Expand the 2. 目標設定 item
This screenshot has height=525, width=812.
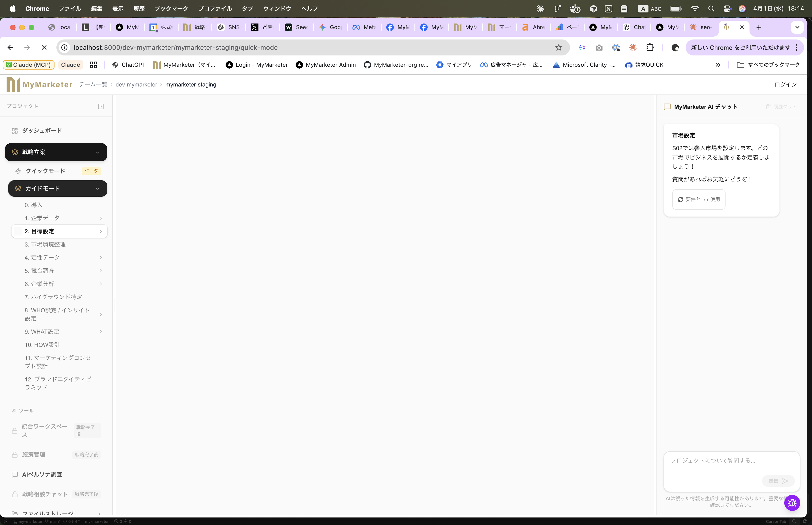coord(101,231)
